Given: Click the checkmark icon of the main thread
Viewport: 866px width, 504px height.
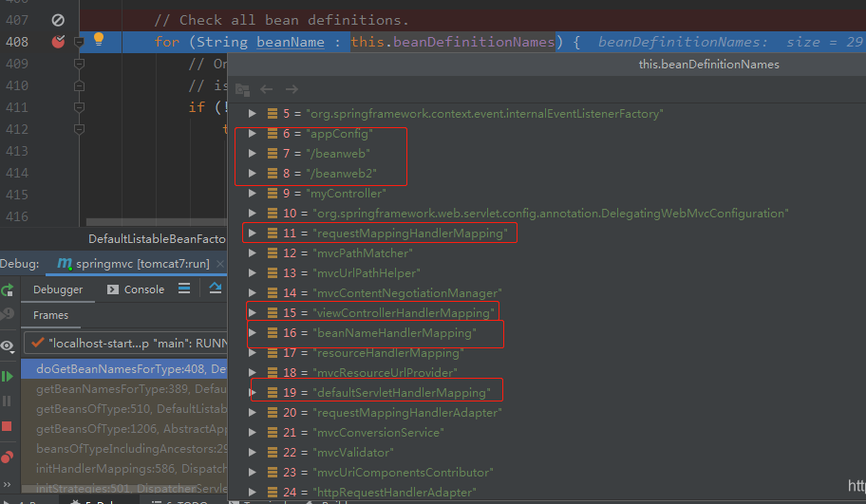Looking at the screenshot, I should click(x=38, y=343).
